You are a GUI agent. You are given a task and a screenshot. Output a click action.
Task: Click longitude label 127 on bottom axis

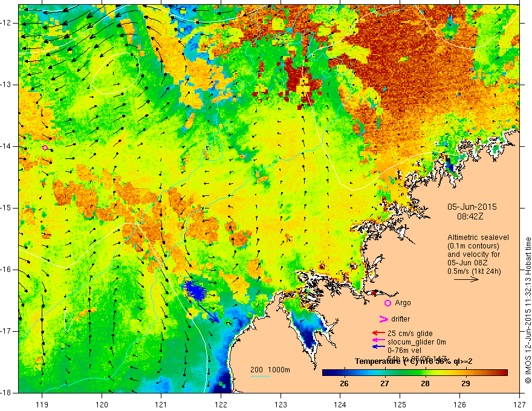point(519,404)
